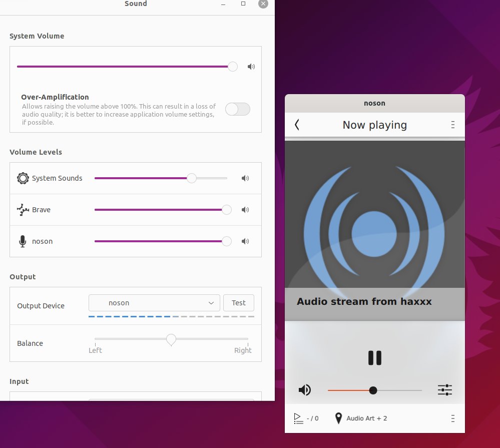Click the "Audio stream from haxxx" title
Image resolution: width=500 pixels, height=448 pixels.
364,302
